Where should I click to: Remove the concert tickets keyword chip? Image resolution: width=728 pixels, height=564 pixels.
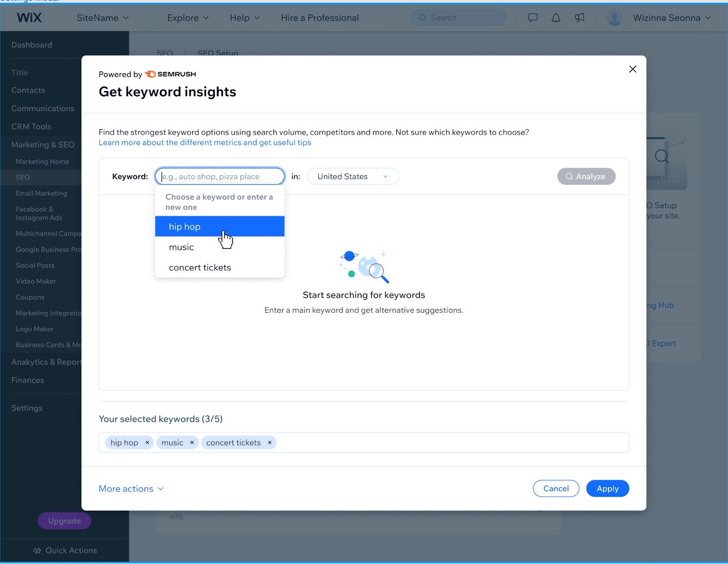pos(270,442)
